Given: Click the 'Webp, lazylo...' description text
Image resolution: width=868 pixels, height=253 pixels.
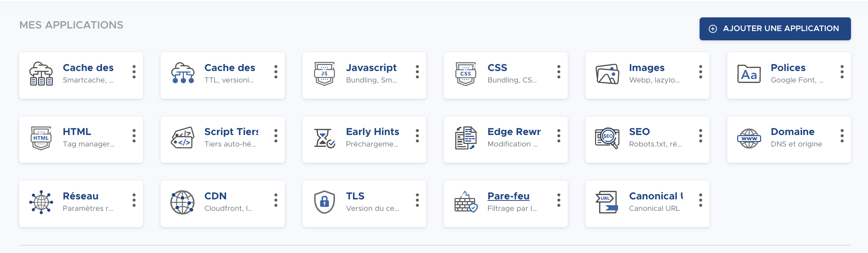Looking at the screenshot, I should (x=654, y=80).
